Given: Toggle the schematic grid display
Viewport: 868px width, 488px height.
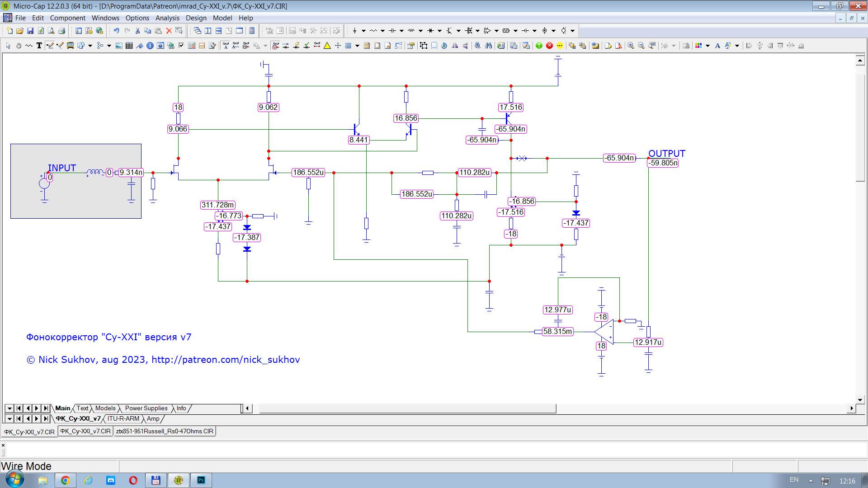Looking at the screenshot, I should (x=348, y=46).
